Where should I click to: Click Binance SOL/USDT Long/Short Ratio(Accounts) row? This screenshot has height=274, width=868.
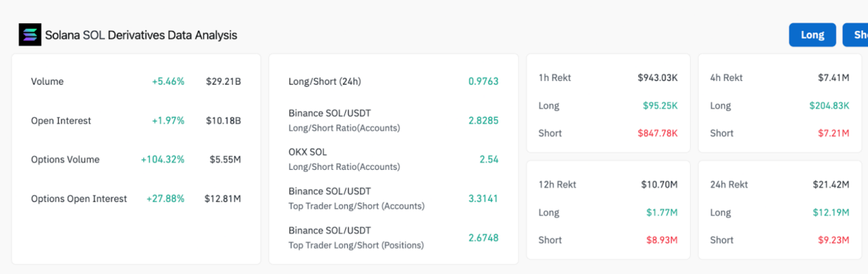click(393, 120)
